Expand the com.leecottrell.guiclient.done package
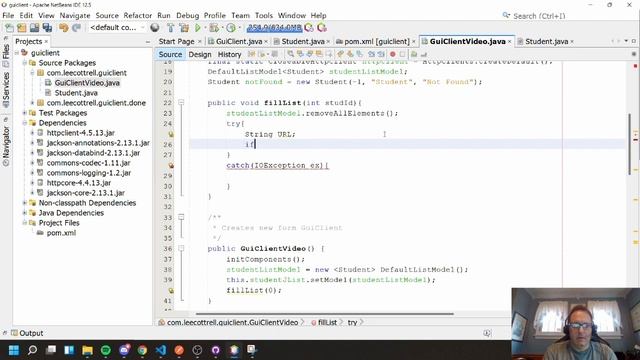The height and width of the screenshot is (360, 640). click(32, 103)
